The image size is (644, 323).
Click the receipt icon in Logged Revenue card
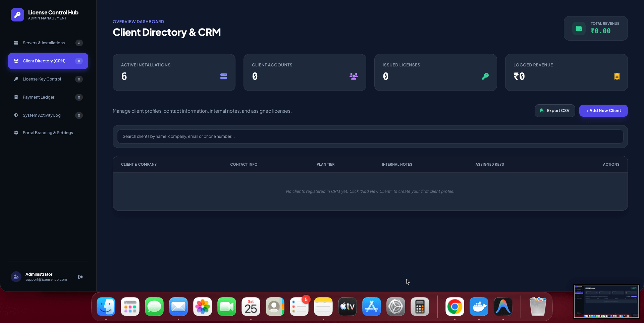point(617,76)
